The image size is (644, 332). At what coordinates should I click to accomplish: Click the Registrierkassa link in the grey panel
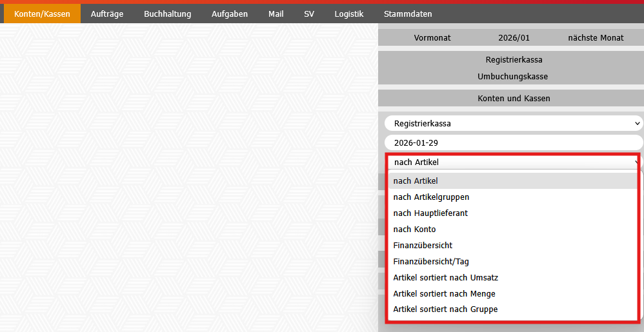coord(514,60)
